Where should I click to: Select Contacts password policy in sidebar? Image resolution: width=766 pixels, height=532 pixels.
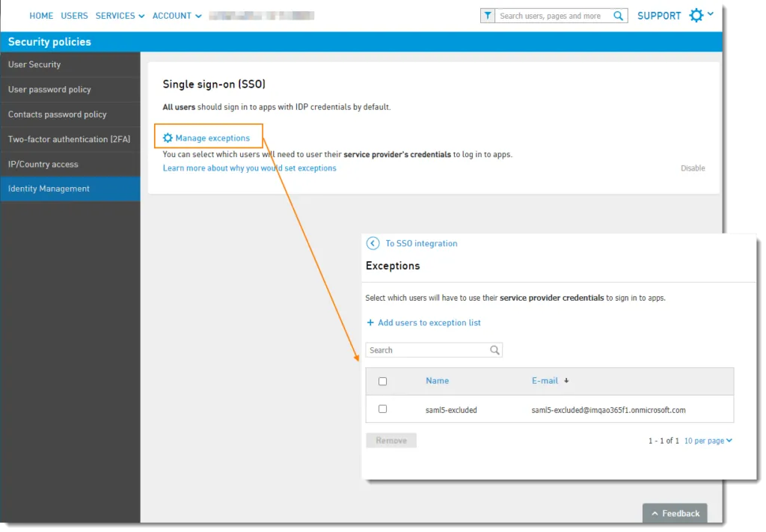point(70,114)
